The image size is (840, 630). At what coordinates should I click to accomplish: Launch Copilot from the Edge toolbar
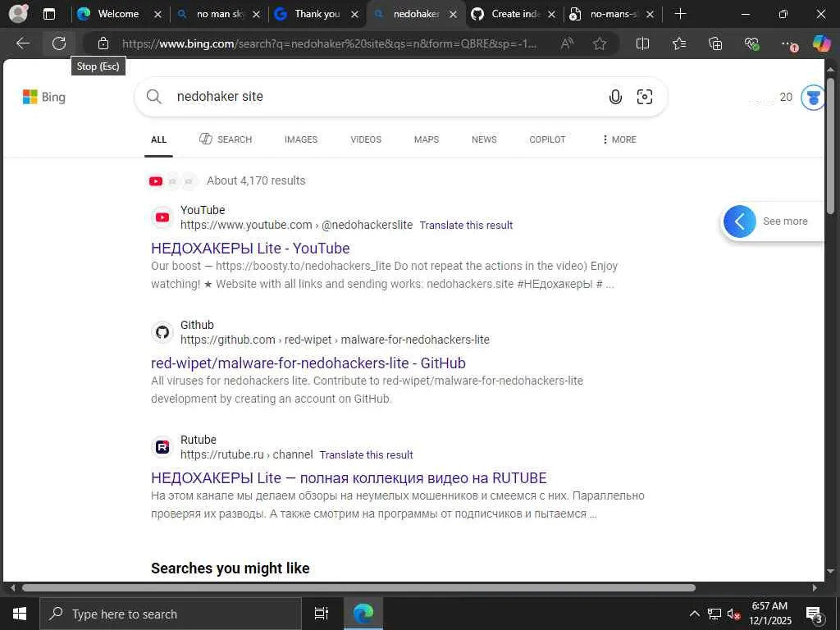tap(821, 43)
